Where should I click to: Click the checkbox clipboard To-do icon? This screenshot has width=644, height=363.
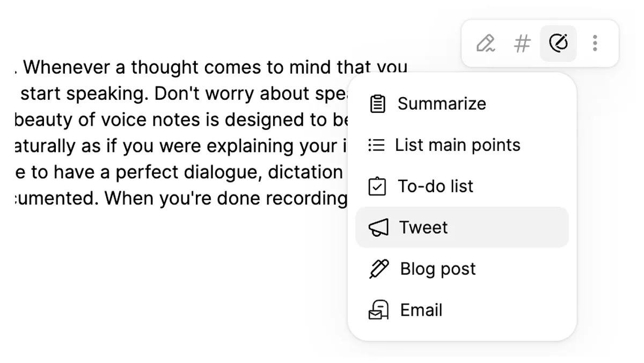point(378,186)
